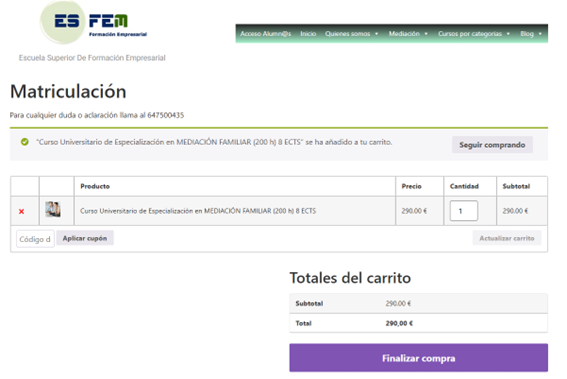Click the added-to-cart notification message

(214, 142)
